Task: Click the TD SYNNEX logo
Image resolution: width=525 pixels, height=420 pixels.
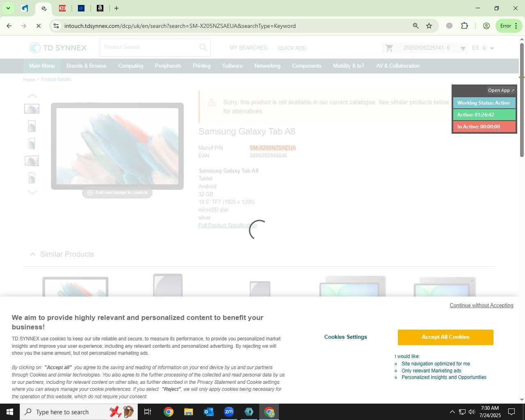Action: (58, 48)
